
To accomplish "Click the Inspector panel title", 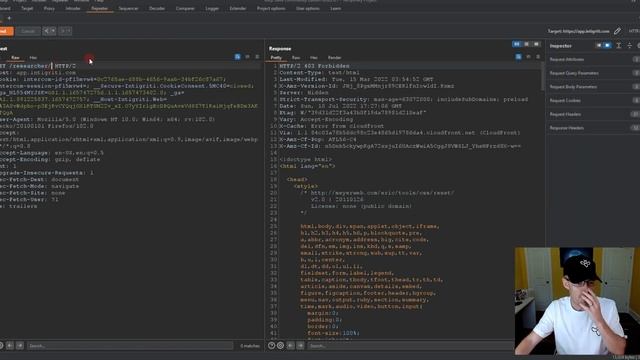I will coord(560,46).
